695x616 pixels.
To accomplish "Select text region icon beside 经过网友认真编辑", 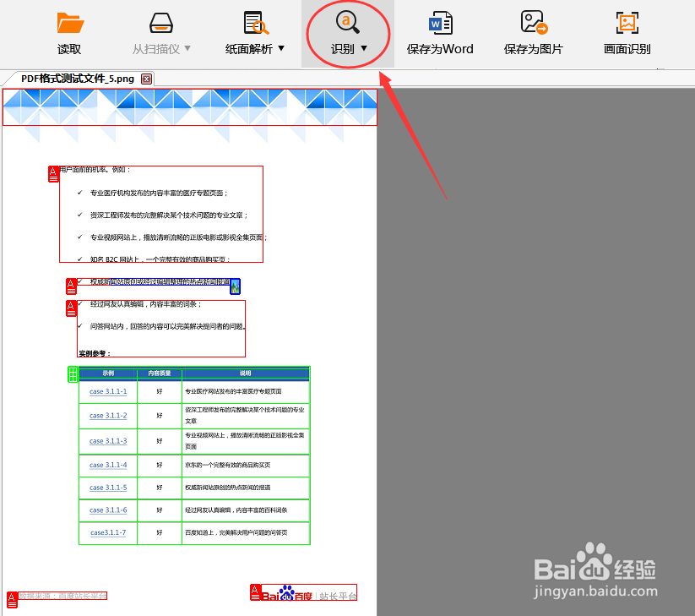I will pyautogui.click(x=71, y=308).
